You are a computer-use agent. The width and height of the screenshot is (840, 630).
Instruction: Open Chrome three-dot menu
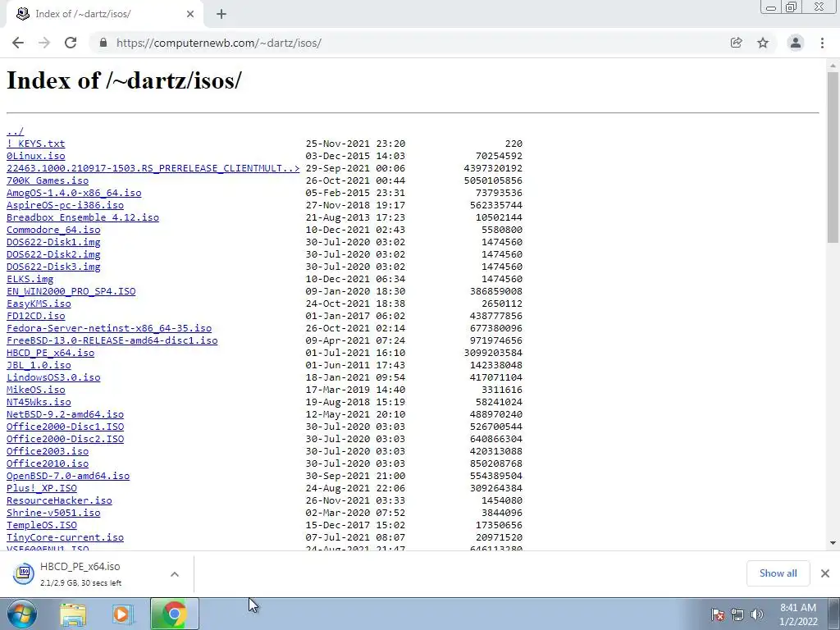pyautogui.click(x=822, y=43)
